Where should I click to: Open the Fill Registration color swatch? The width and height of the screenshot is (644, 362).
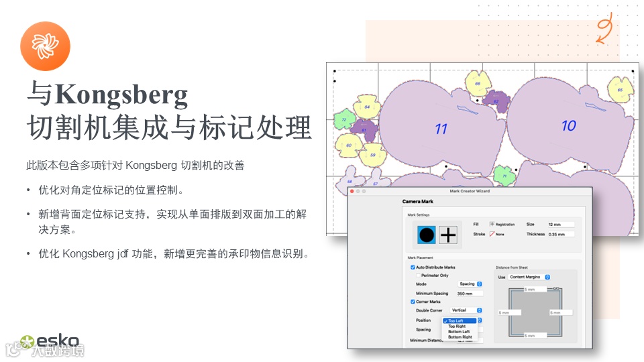492,224
